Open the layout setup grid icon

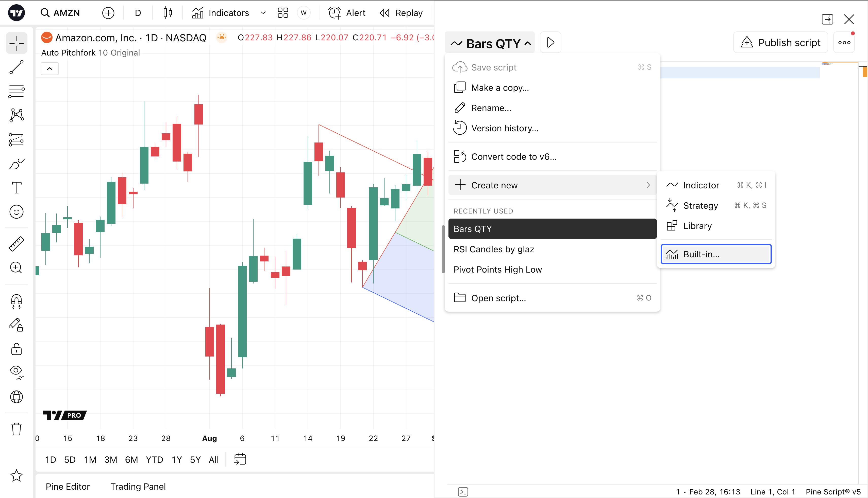(x=283, y=13)
